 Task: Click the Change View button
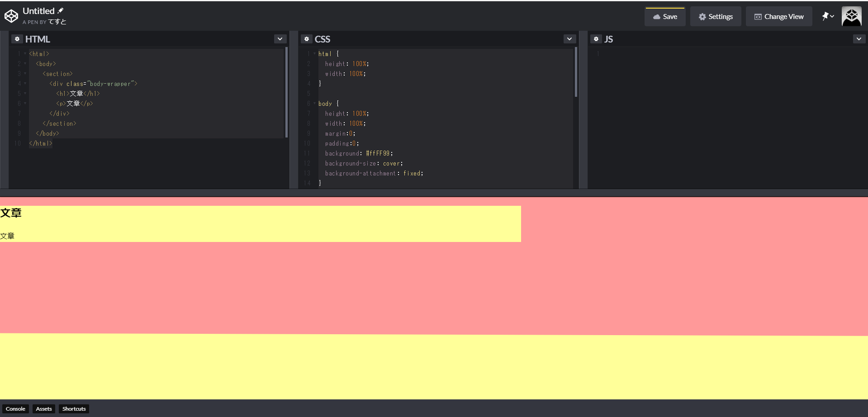click(779, 17)
